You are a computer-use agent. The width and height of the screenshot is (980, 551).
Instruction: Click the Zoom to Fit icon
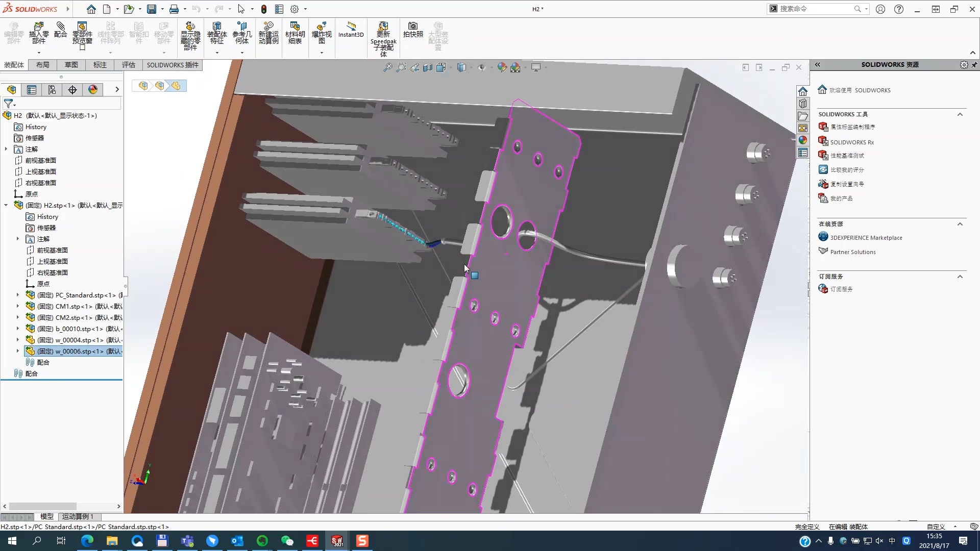(388, 67)
